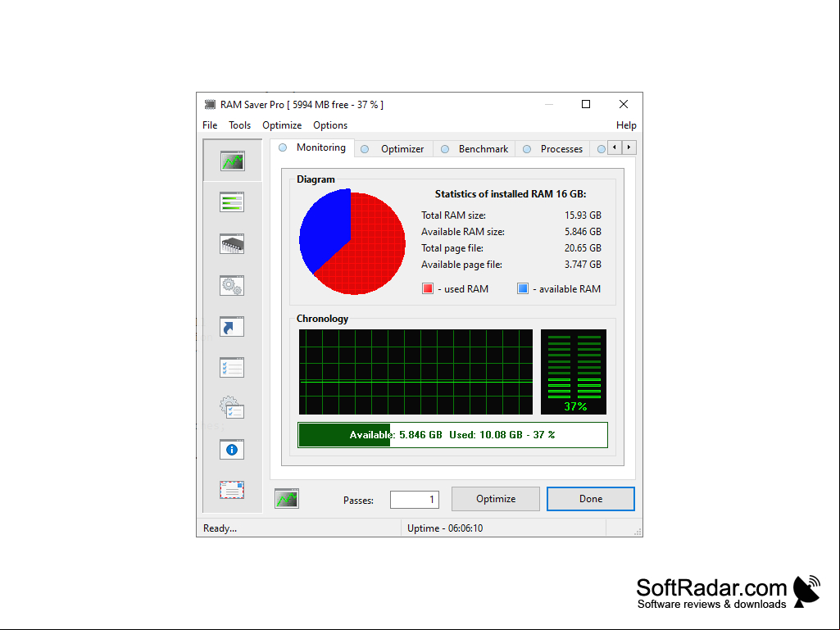
Task: Switch to the Benchmark tab
Action: (474, 149)
